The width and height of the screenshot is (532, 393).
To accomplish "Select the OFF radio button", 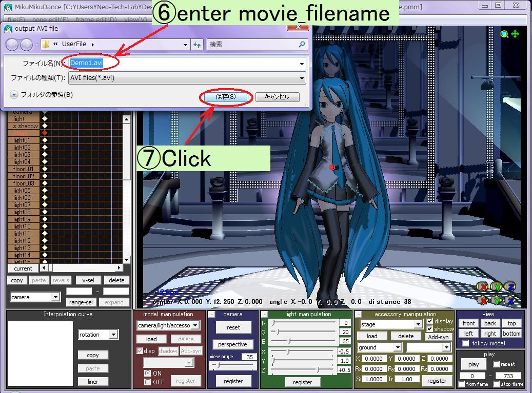I will coord(148,382).
